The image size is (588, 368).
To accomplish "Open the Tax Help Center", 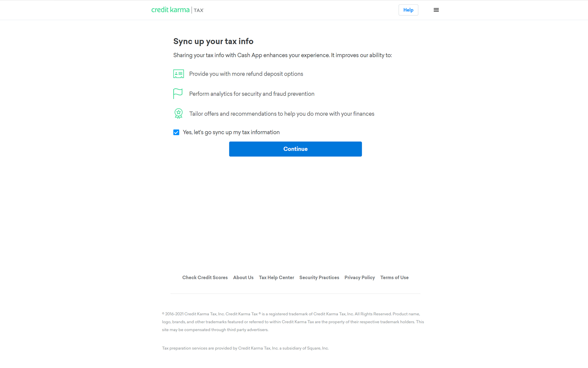I will [x=276, y=277].
